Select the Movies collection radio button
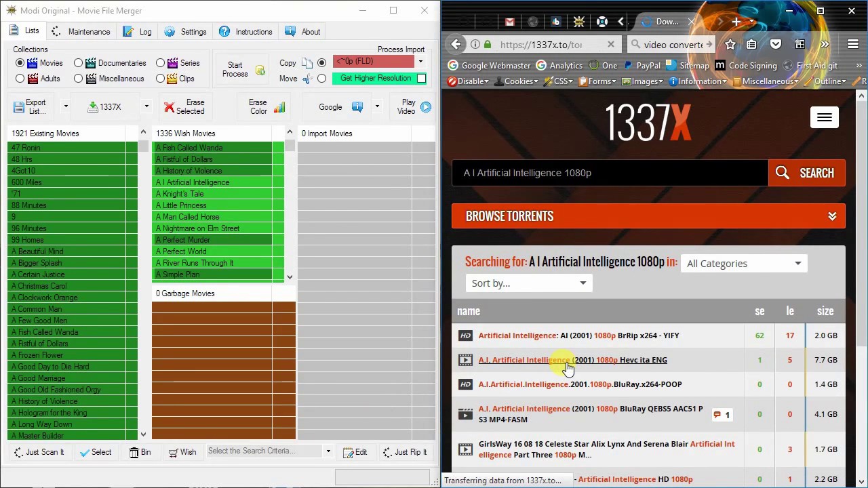The image size is (868, 488). coord(20,63)
